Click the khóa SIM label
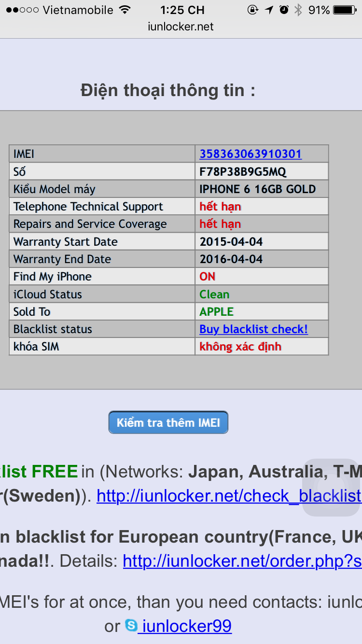This screenshot has height=644, width=362. point(36,347)
